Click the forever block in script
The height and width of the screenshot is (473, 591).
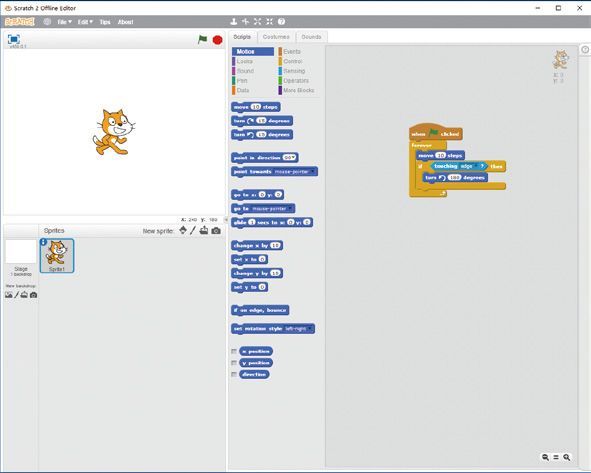[x=422, y=145]
